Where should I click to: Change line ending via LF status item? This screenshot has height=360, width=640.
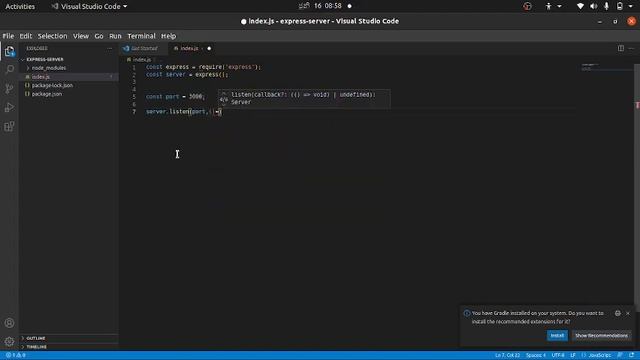[x=573, y=355]
